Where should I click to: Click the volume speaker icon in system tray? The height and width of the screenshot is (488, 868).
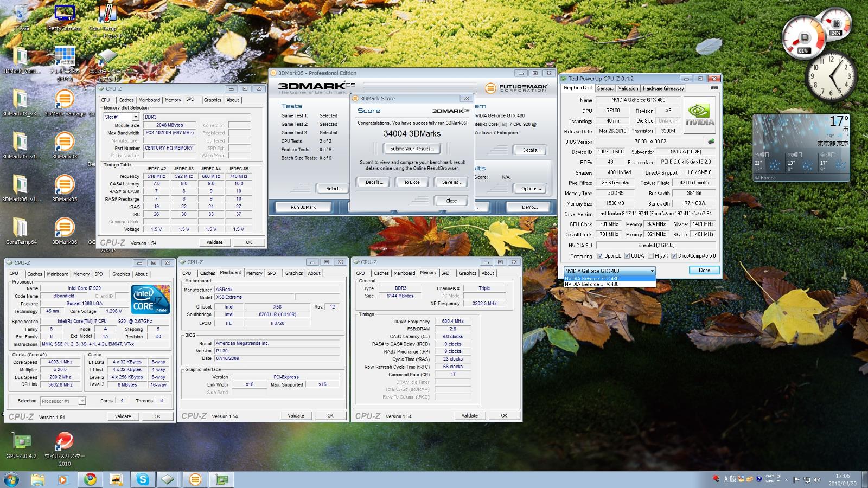coord(817,479)
